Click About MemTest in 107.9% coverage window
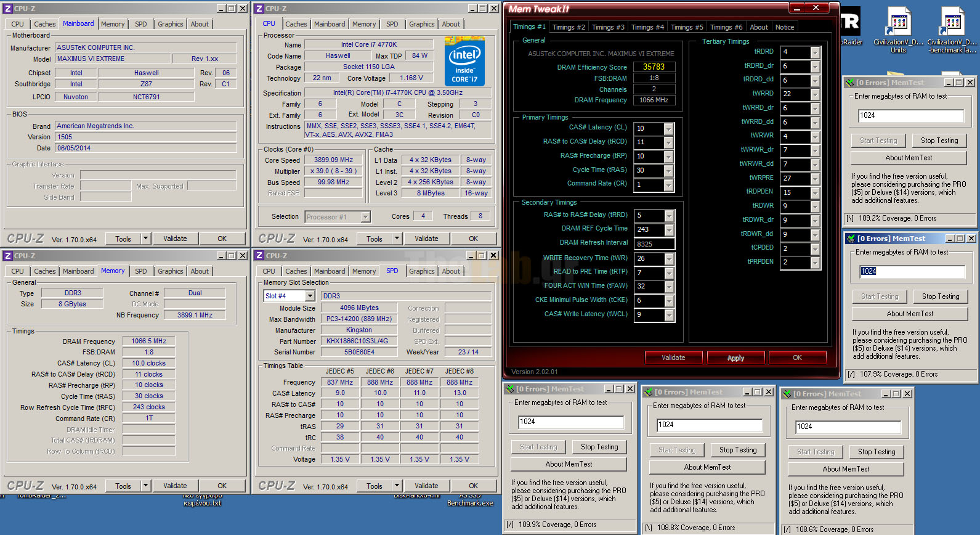Screen dimensions: 980x535 click(910, 314)
